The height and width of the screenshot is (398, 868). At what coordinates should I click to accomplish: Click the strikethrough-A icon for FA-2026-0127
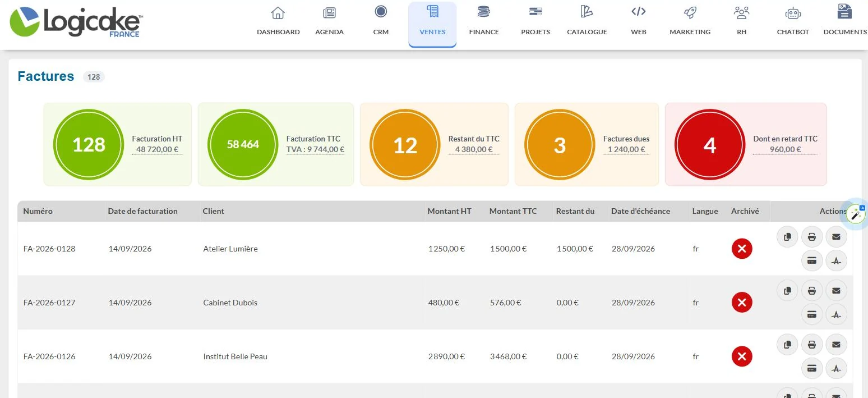(836, 314)
